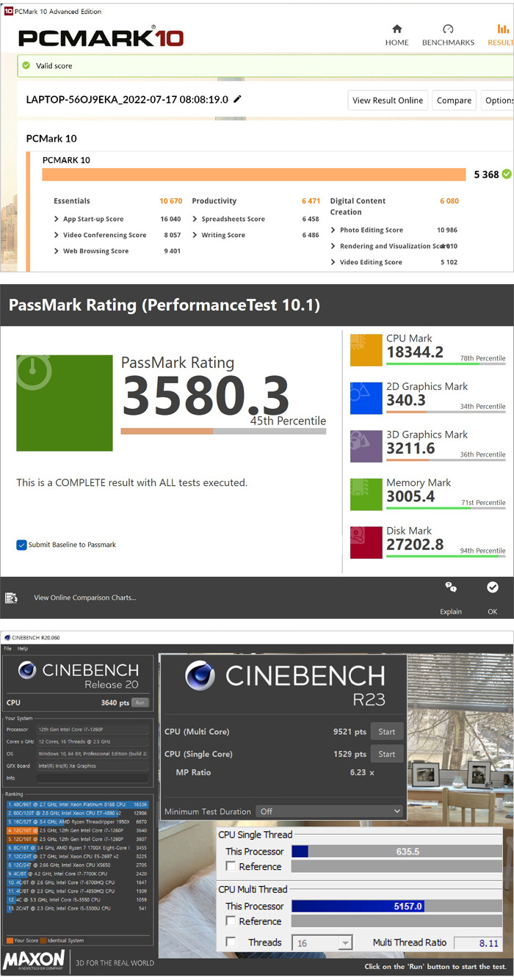Click the PassMark Rating green stopwatch tile
The width and height of the screenshot is (514, 980).
click(x=65, y=403)
